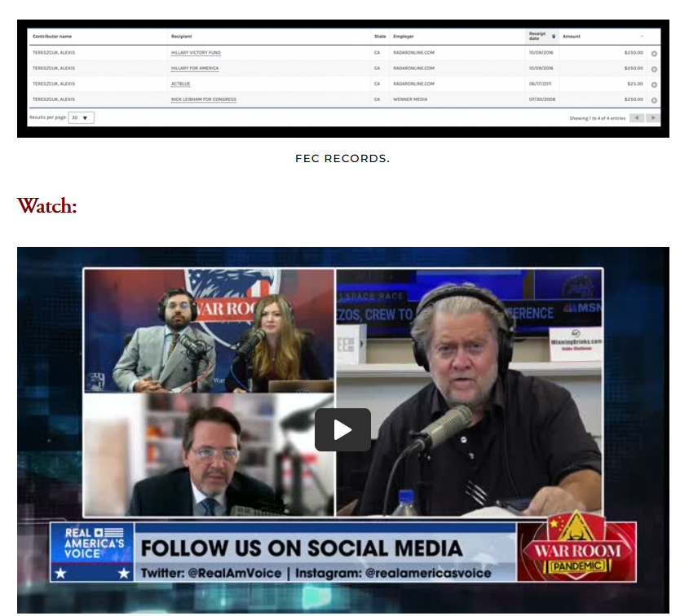
Task: Select the $25.00 amount cell
Action: pyautogui.click(x=635, y=84)
